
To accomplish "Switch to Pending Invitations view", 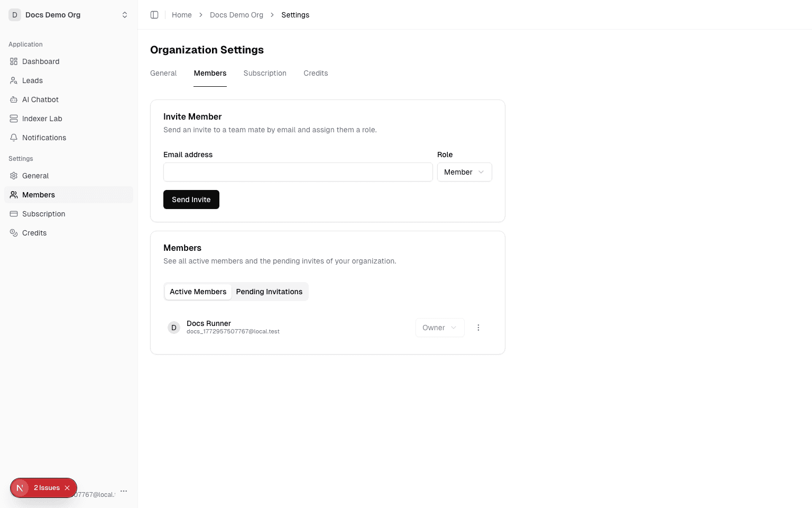I will click(x=269, y=292).
